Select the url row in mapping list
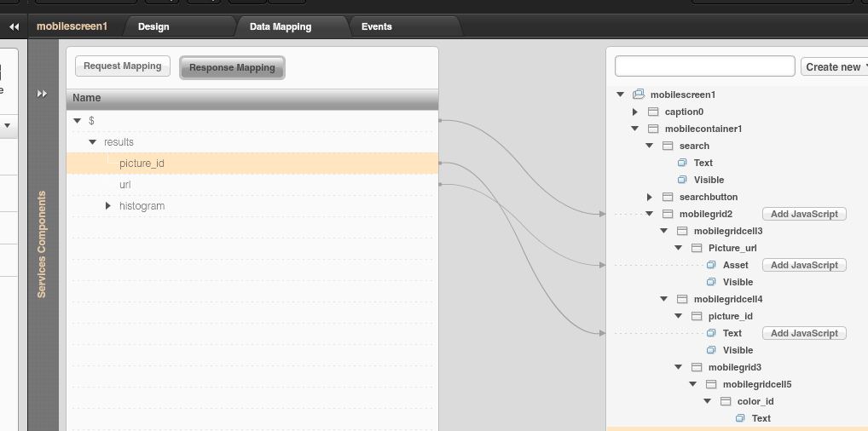 (124, 185)
